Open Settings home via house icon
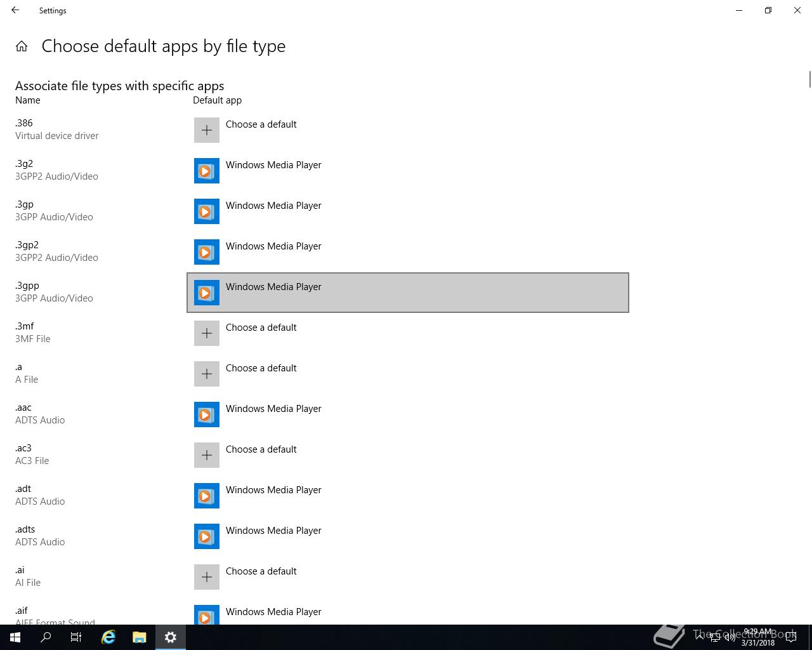The image size is (812, 650). (22, 46)
